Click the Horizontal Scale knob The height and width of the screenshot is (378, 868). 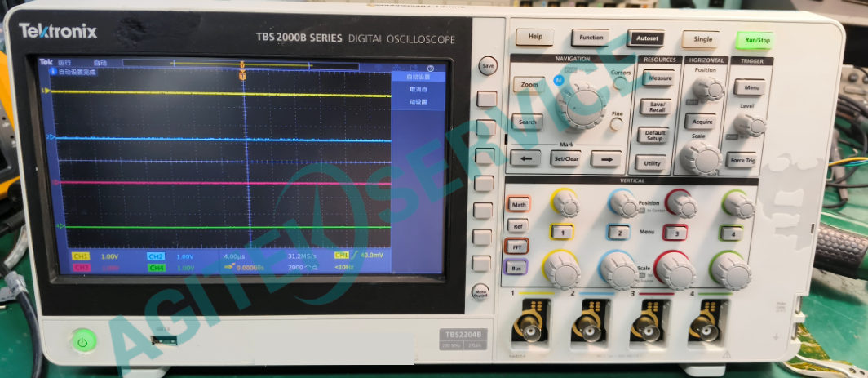pos(700,158)
